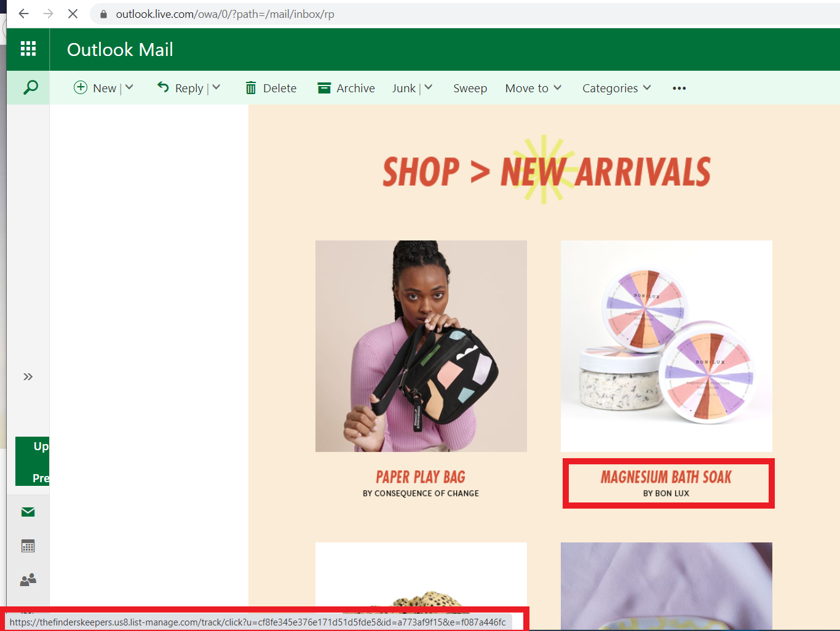Open the app launcher grid icon

(x=28, y=49)
